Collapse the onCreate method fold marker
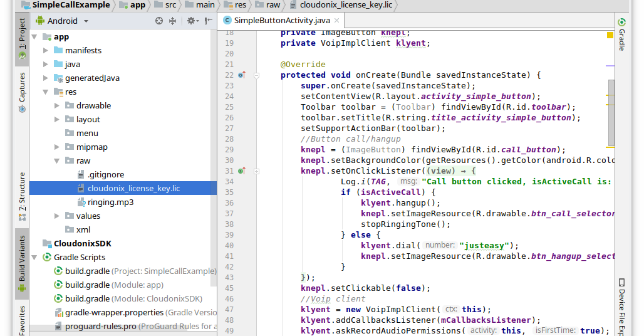This screenshot has width=644, height=336. click(256, 75)
